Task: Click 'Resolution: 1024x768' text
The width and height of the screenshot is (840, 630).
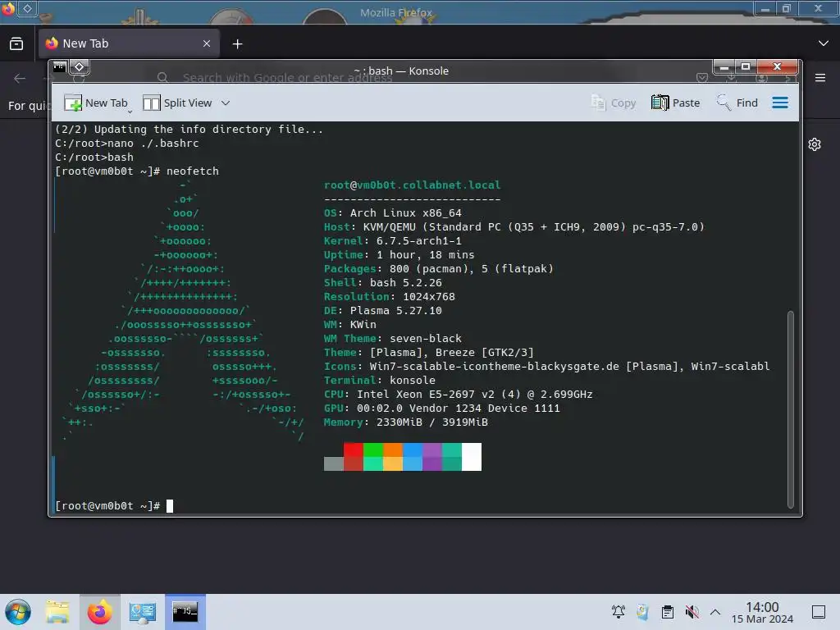Action: tap(390, 296)
